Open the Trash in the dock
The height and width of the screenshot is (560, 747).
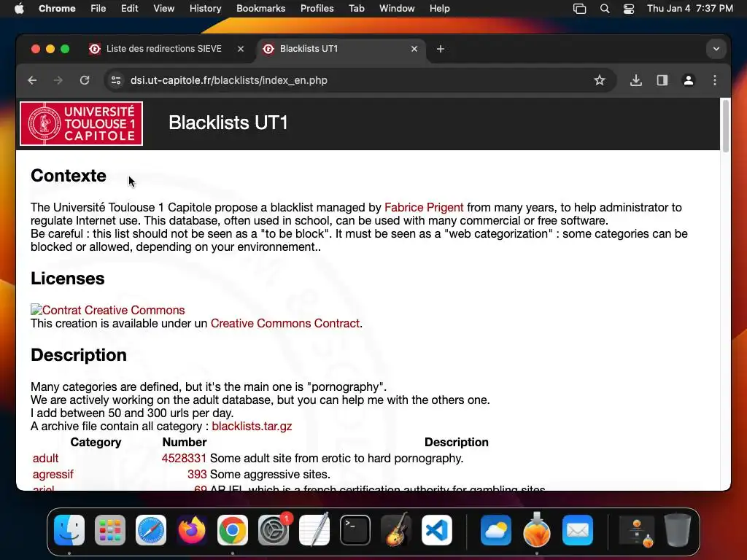[x=678, y=530]
